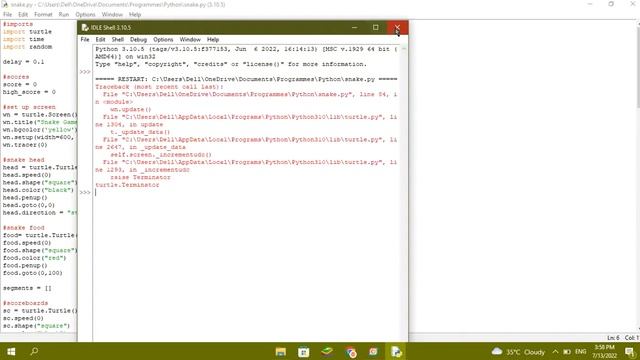
Task: Click the RESTART line in the shell
Action: (246, 79)
